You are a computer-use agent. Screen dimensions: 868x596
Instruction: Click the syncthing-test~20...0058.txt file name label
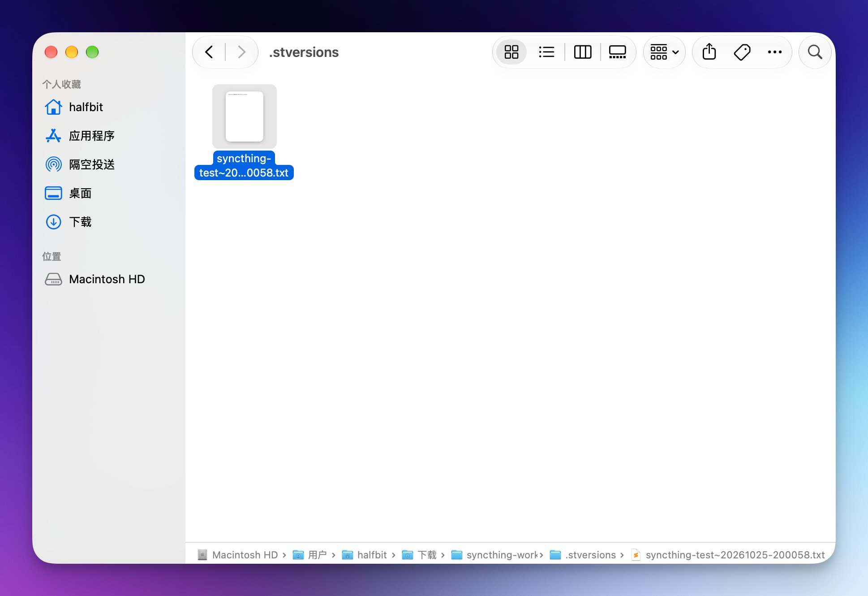tap(244, 165)
